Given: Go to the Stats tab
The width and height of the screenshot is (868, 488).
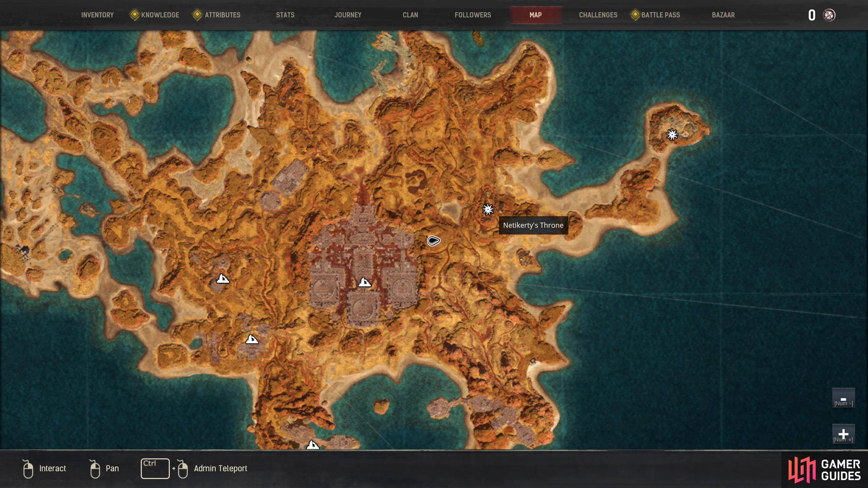Looking at the screenshot, I should 285,15.
